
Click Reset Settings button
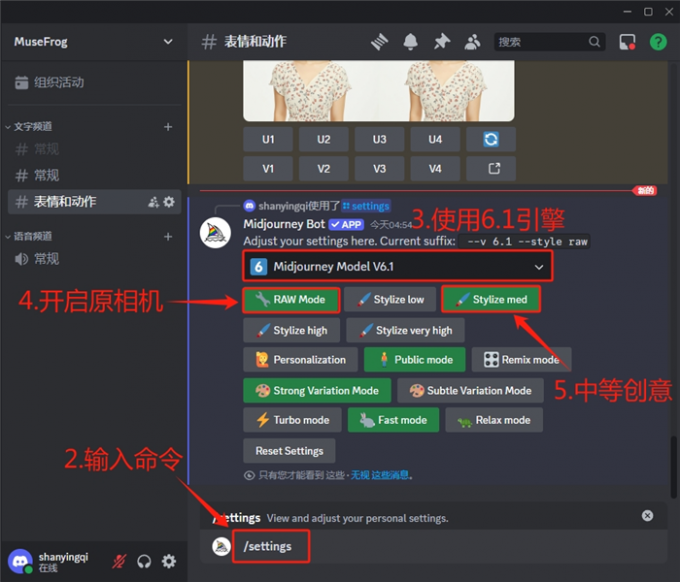tap(289, 451)
